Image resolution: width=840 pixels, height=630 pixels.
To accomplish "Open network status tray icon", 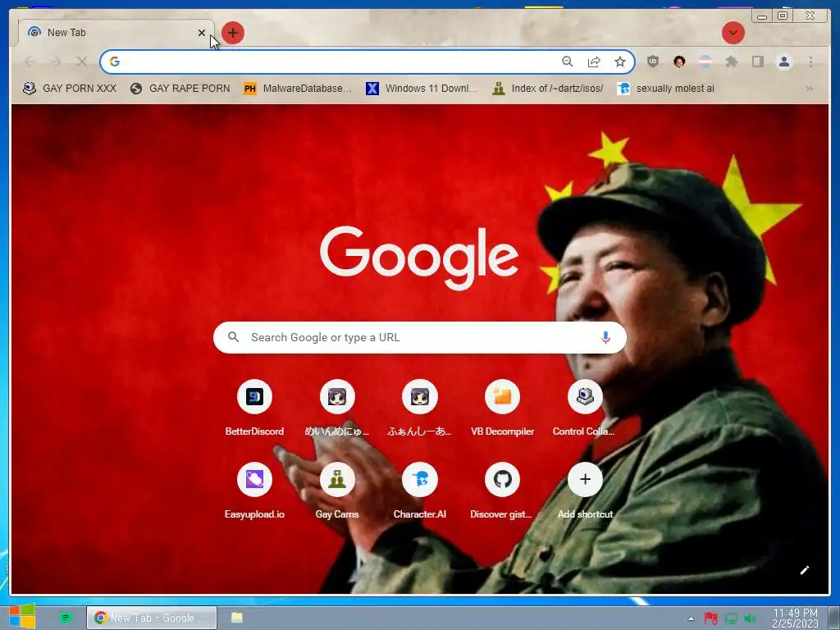I will click(731, 619).
